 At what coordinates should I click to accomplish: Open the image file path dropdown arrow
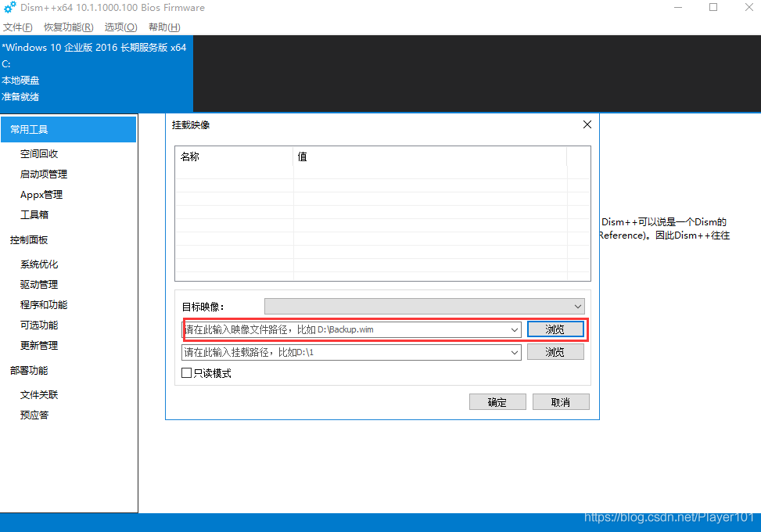515,330
